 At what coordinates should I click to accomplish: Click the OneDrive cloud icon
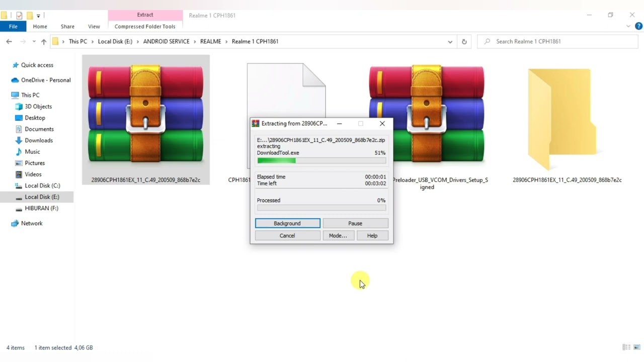[x=15, y=80]
